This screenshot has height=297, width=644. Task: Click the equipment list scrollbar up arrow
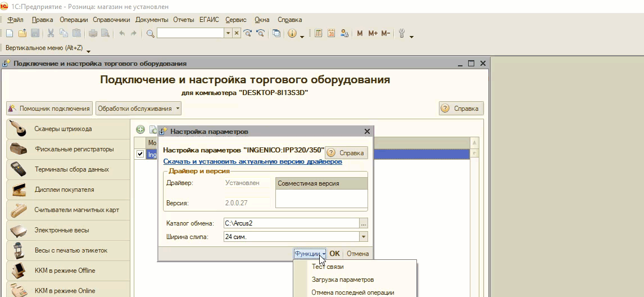pyautogui.click(x=475, y=143)
